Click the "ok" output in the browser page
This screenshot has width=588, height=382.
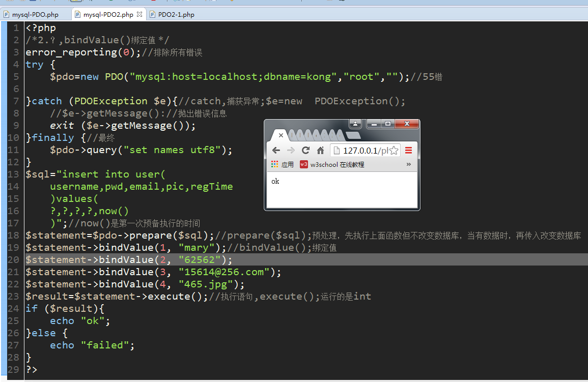pyautogui.click(x=275, y=181)
